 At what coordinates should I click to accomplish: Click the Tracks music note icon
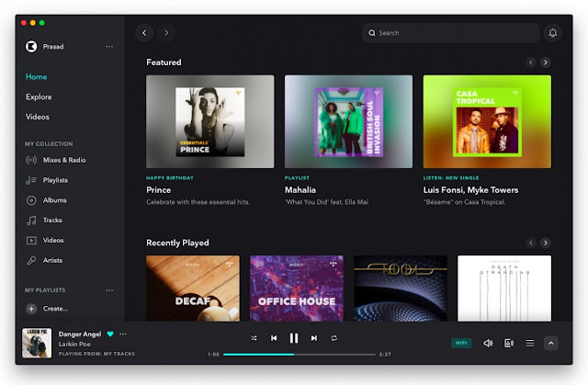(x=31, y=221)
